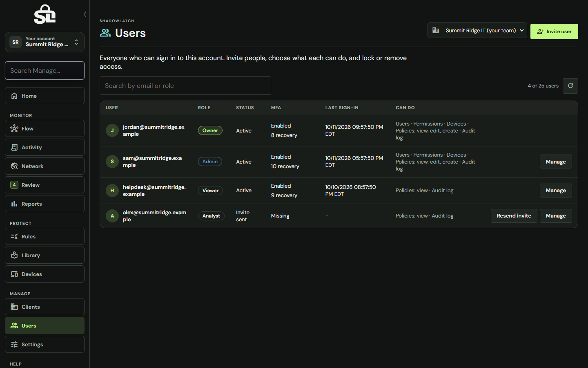Click jordan's J avatar
Screen dimensions: 588x368
point(112,130)
